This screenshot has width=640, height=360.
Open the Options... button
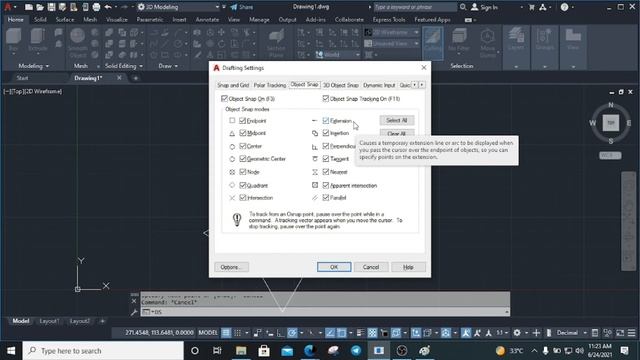coord(231,267)
